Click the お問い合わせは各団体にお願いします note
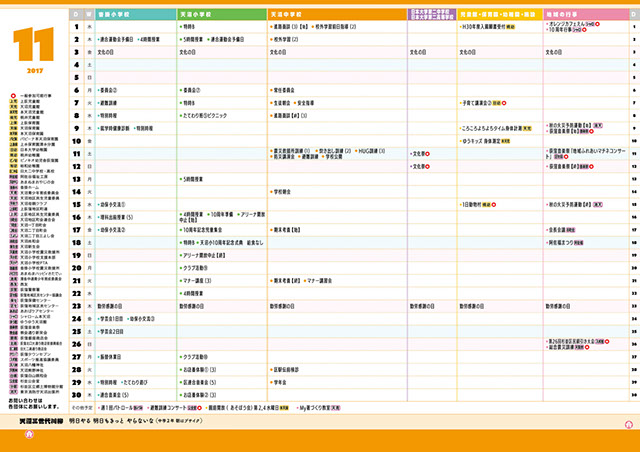Image resolution: width=640 pixels, height=452 pixels. tap(34, 404)
